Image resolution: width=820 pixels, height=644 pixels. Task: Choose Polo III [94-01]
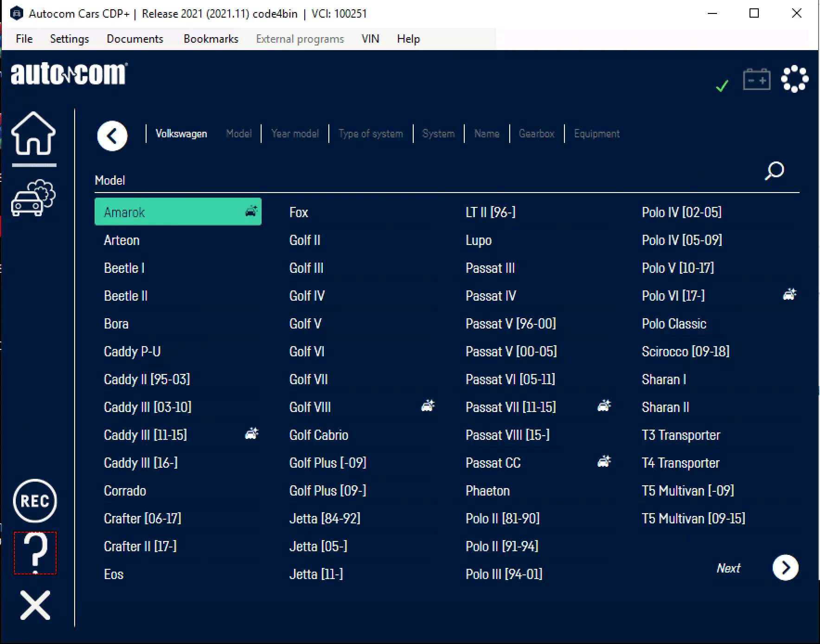pyautogui.click(x=504, y=574)
